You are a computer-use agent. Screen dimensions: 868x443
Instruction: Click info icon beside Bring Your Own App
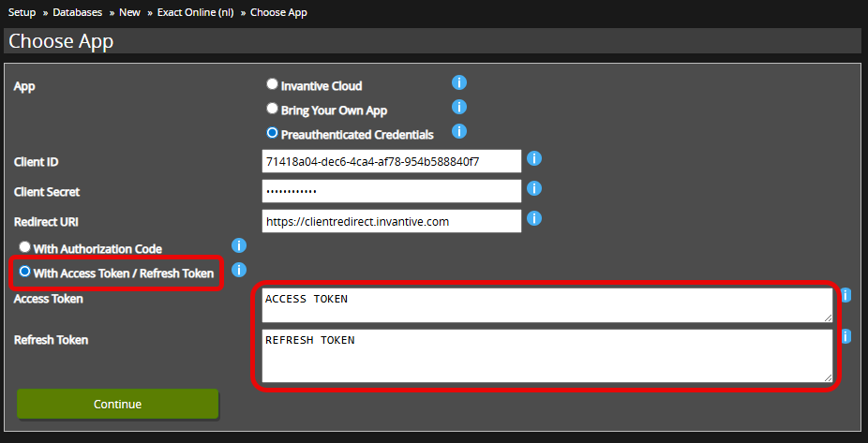[x=459, y=108]
